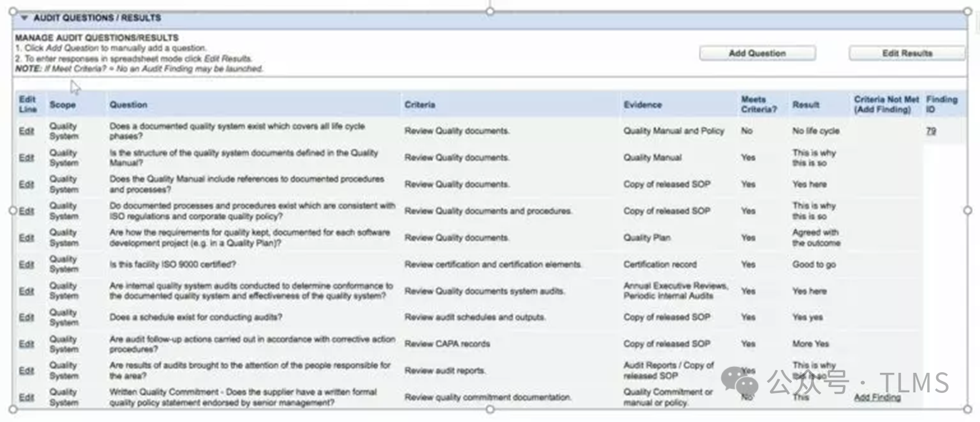The width and height of the screenshot is (980, 422).
Task: Edit the 'structure of the quality system documents' row
Action: click(x=26, y=158)
